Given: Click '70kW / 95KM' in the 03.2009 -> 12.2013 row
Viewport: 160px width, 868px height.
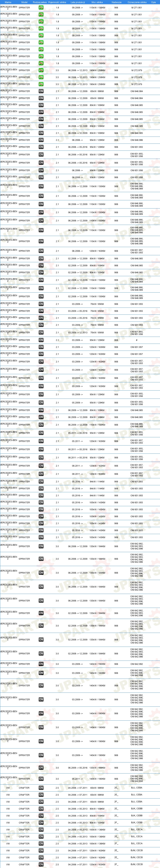Looking at the screenshot, I should (97, 333).
